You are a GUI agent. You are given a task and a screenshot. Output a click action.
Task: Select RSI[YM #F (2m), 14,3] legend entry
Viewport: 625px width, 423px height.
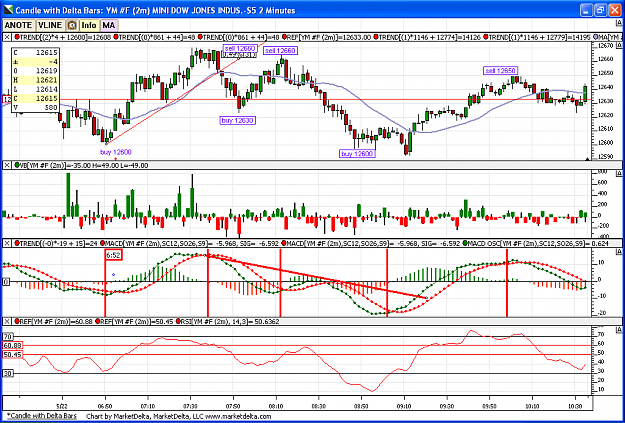point(226,321)
